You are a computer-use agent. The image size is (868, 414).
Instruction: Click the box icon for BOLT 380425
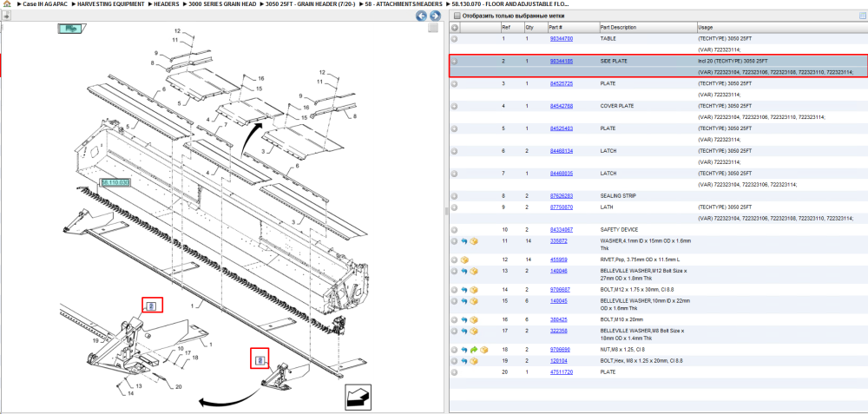pos(474,320)
